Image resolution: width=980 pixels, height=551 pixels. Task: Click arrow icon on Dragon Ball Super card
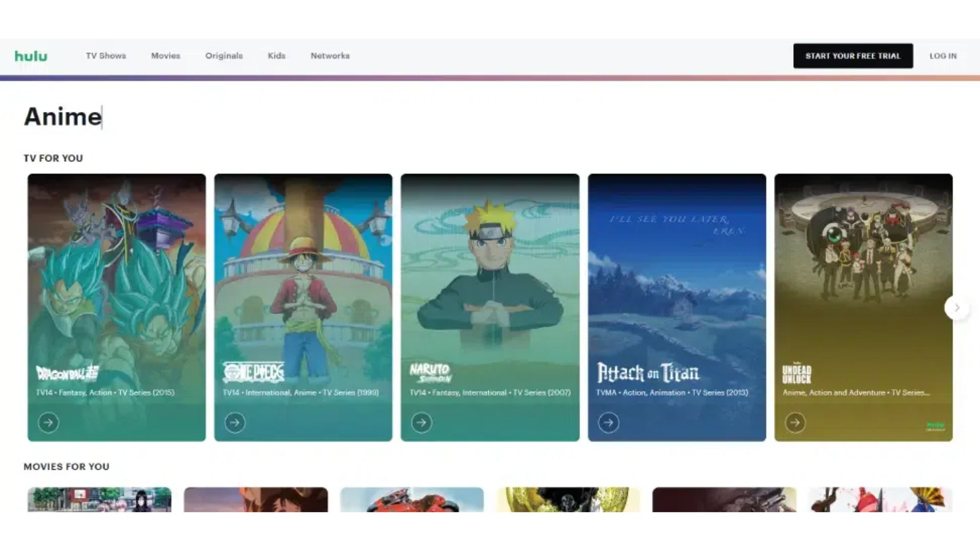pos(48,422)
